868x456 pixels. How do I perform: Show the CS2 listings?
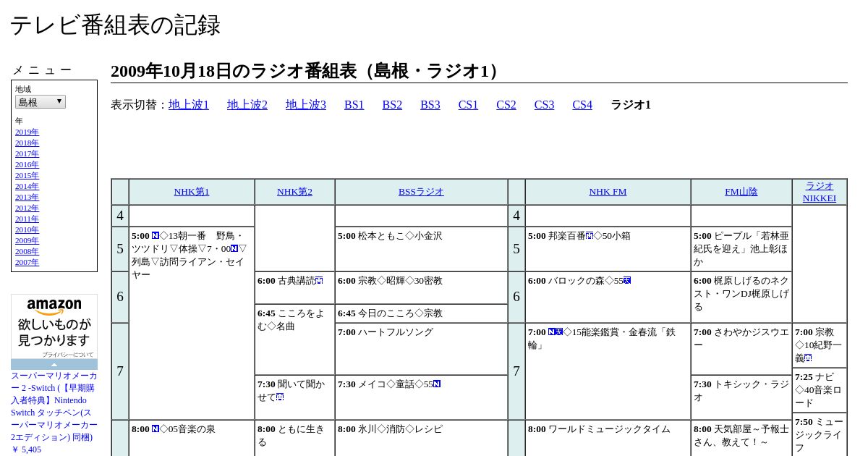(506, 105)
